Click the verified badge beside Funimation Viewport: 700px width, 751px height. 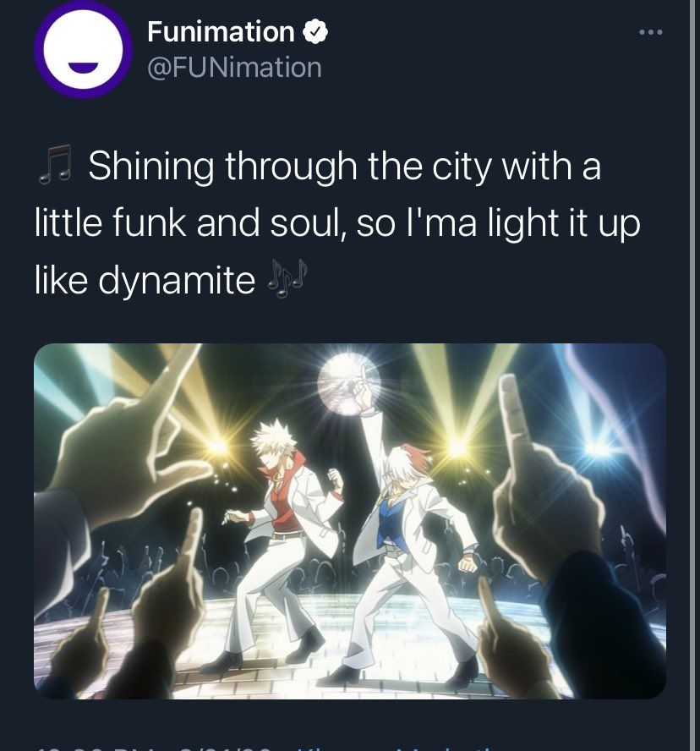tap(315, 32)
